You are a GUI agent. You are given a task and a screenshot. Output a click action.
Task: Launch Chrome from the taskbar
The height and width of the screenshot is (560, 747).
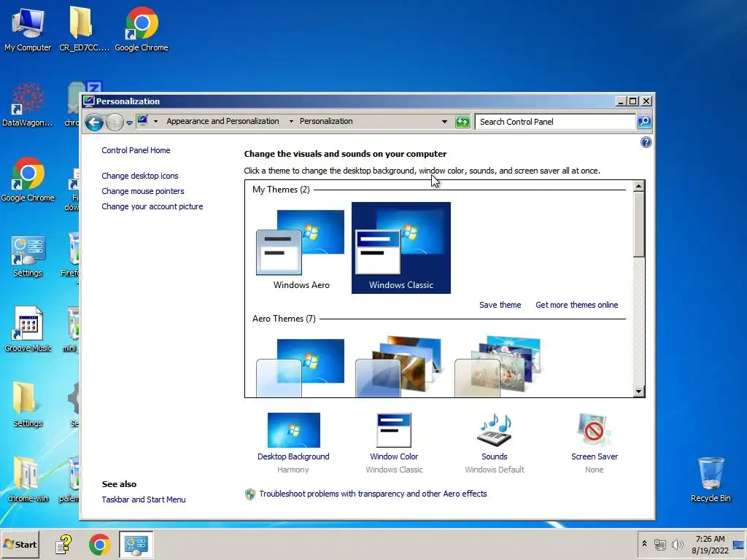tap(99, 544)
